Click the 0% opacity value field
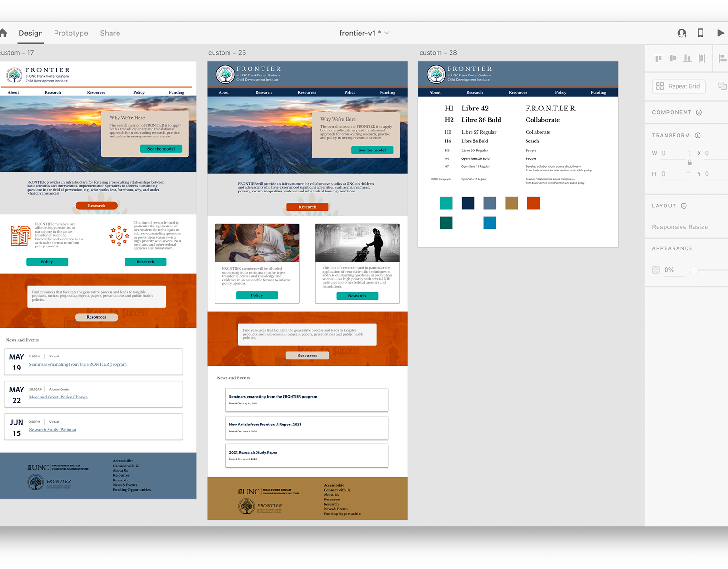Screen dimensions: 728x569 [x=674, y=270]
